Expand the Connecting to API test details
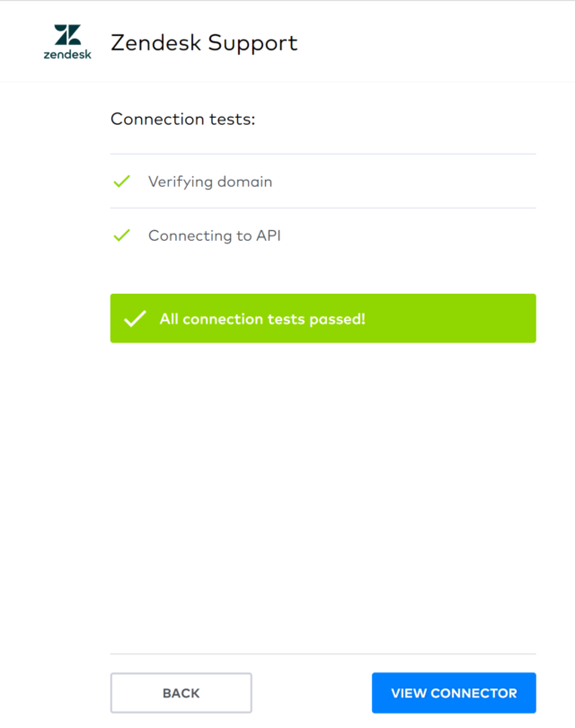 pos(214,235)
